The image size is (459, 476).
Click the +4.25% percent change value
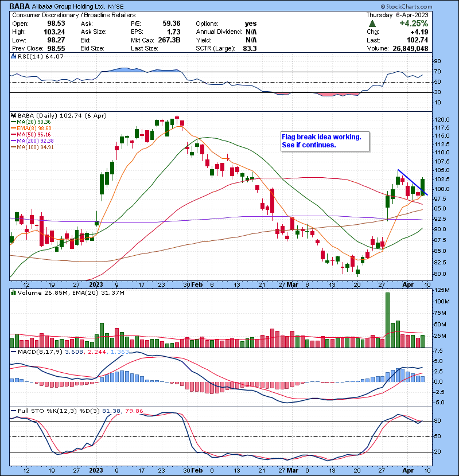click(414, 24)
